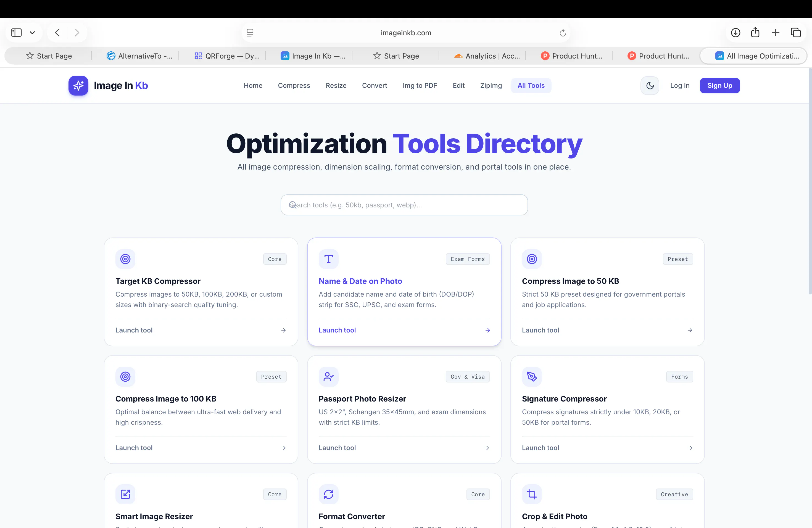Click the Exam Forms category tag
This screenshot has height=528, width=812.
pyautogui.click(x=467, y=259)
